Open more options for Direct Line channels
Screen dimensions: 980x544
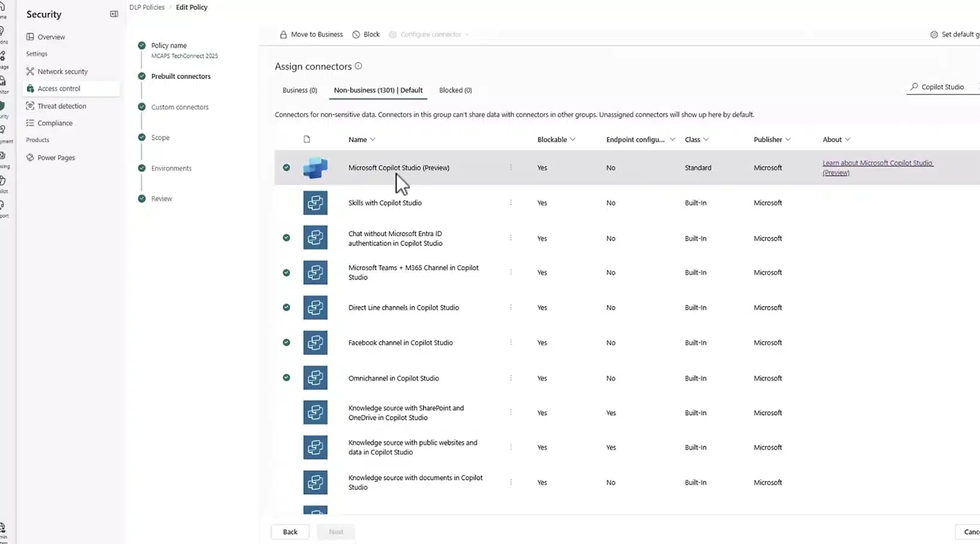[511, 307]
